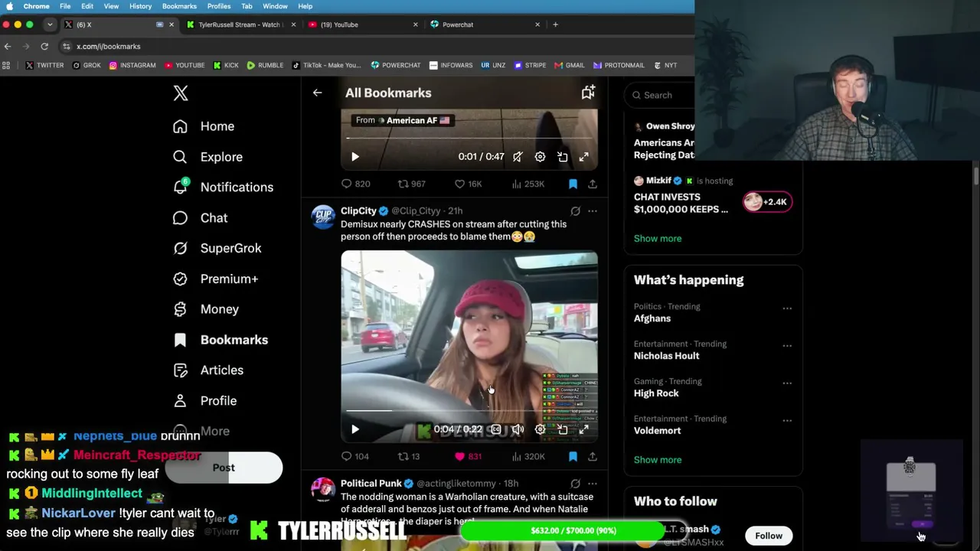Open more options for Afghans trend

[787, 308]
